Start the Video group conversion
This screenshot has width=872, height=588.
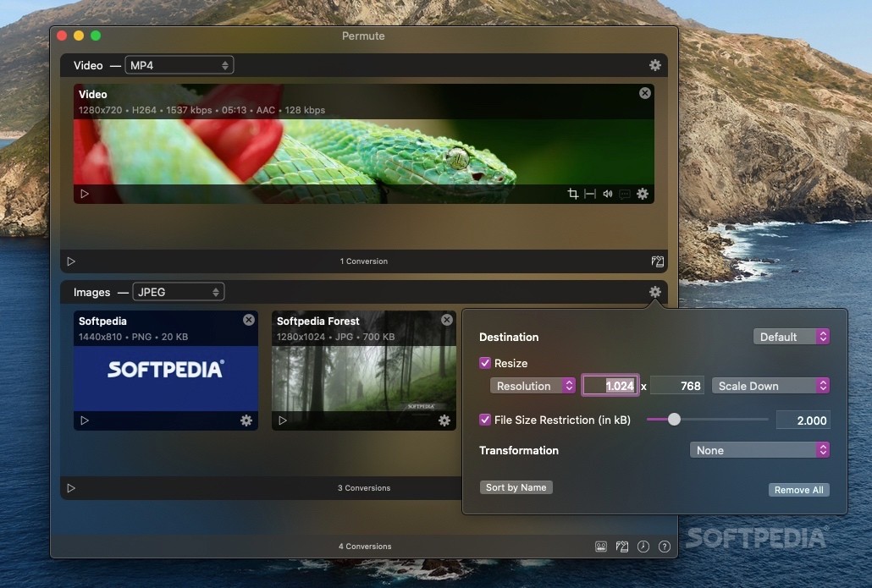[x=71, y=261]
